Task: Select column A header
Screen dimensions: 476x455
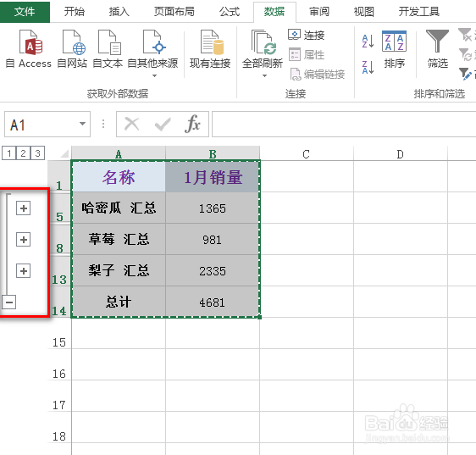Action: pyautogui.click(x=119, y=153)
